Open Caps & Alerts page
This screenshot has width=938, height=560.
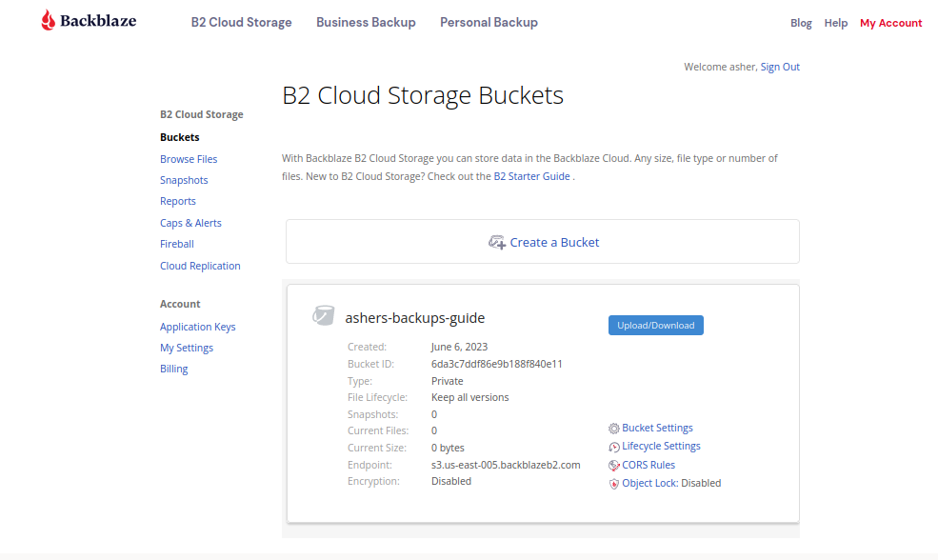190,223
